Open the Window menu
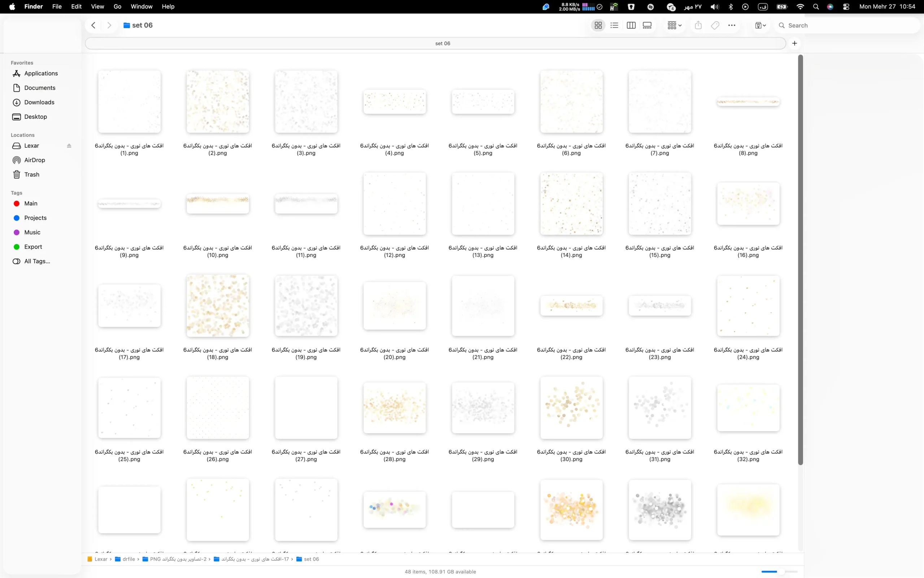Viewport: 924px width, 578px height. tap(141, 7)
